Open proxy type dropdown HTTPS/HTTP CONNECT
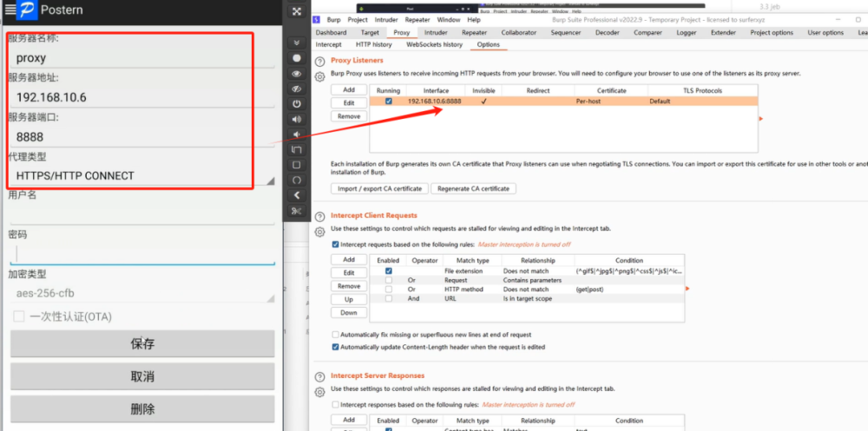This screenshot has height=431, width=868. click(x=142, y=177)
